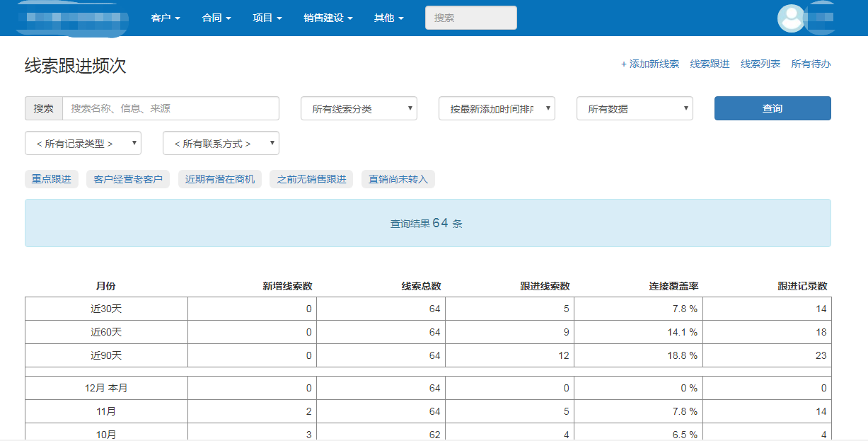Expand the 其他 menu

point(388,18)
